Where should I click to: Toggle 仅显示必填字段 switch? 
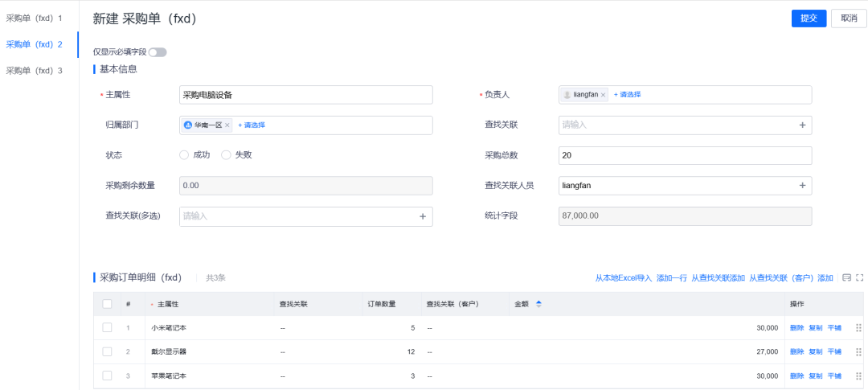[158, 52]
